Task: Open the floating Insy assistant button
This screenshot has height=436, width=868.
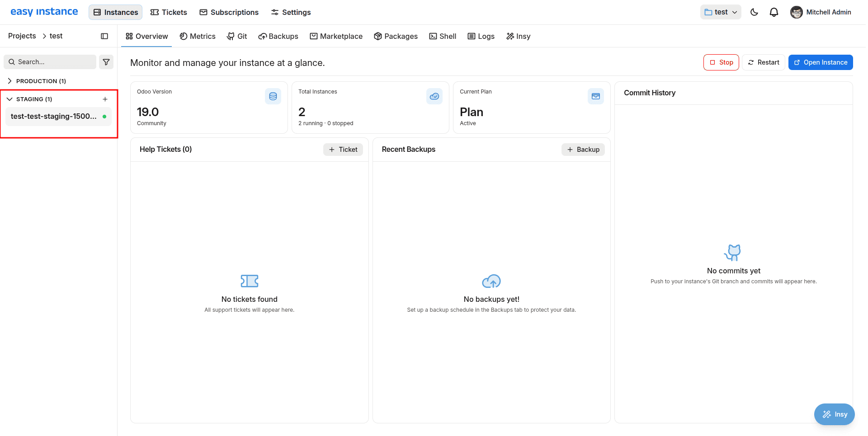Action: tap(835, 414)
